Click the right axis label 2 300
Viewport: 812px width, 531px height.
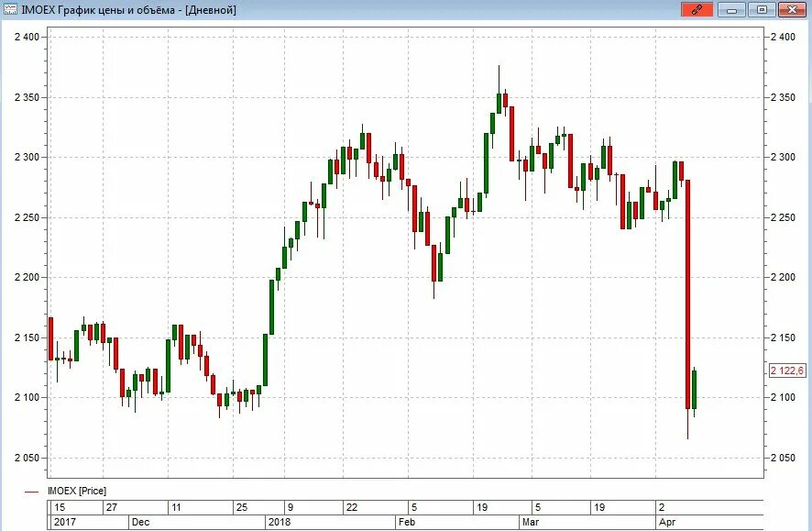point(783,157)
